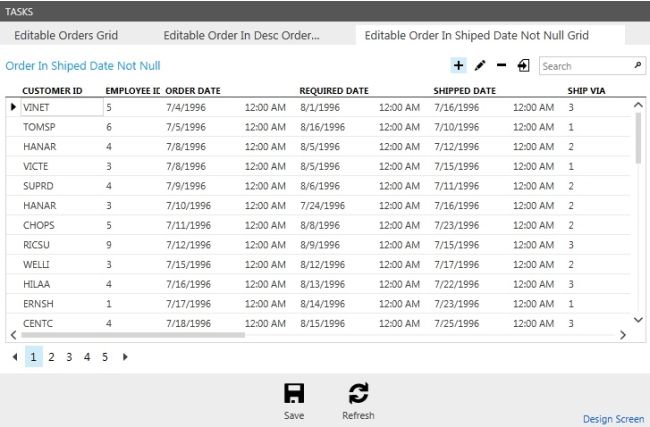650x427 pixels.
Task: Select the CENTC customer ID cell
Action: (x=38, y=323)
